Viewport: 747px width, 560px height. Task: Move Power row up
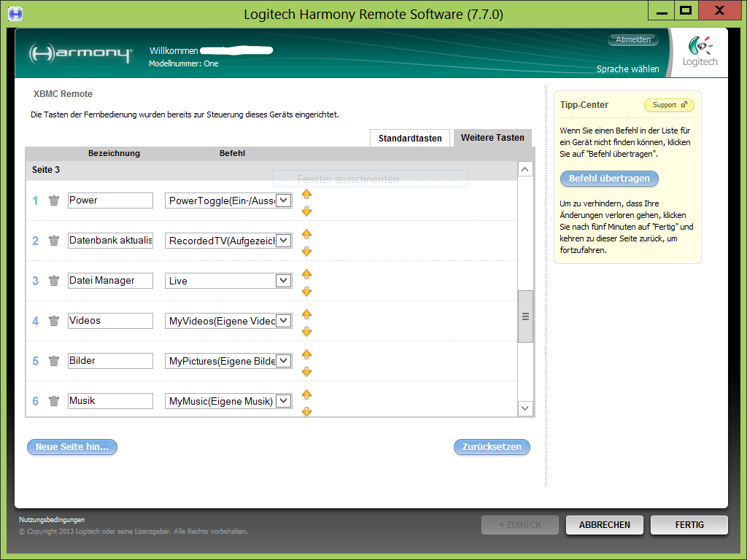click(307, 194)
